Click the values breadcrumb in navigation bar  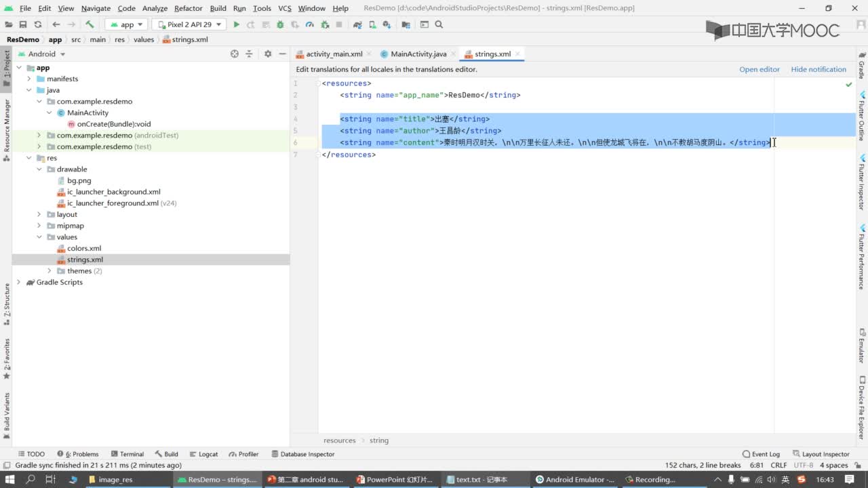(x=144, y=39)
